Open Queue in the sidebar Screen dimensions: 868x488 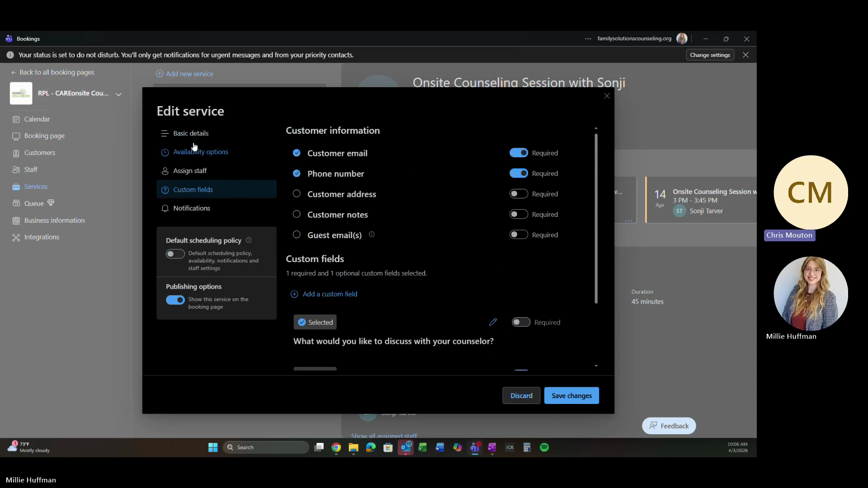(x=34, y=203)
